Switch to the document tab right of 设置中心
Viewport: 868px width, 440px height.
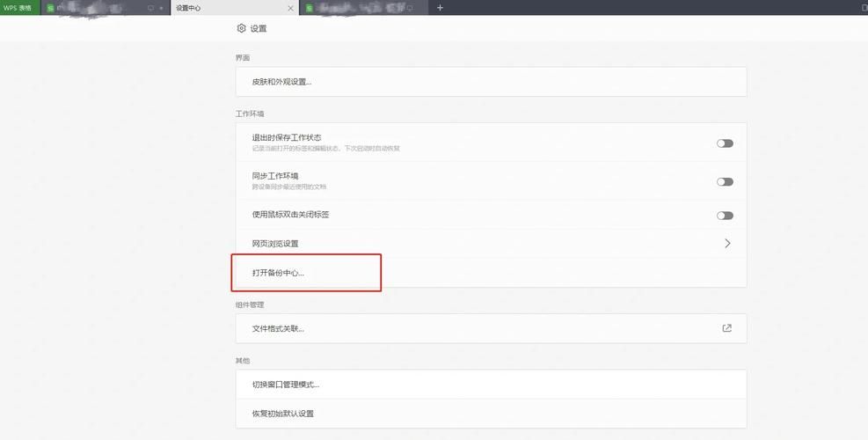[364, 8]
